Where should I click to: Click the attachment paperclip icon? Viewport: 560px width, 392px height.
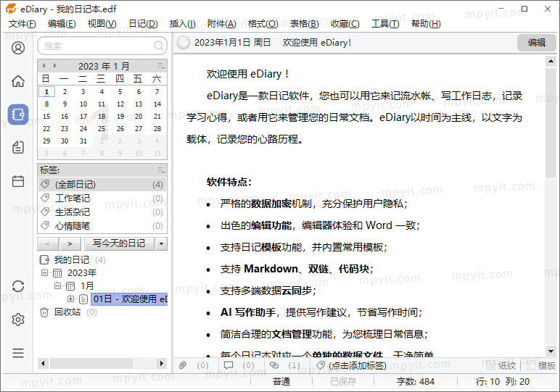(x=183, y=365)
